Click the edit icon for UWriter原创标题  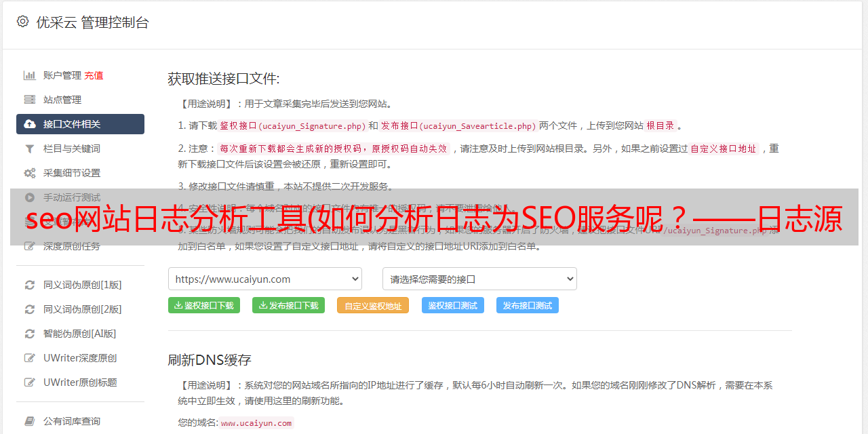(29, 382)
